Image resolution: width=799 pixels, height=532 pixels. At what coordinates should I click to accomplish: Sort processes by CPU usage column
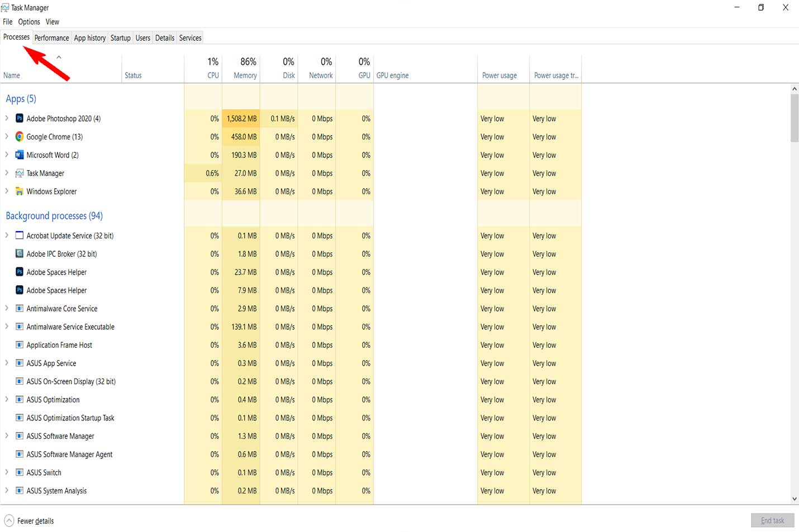coord(203,69)
